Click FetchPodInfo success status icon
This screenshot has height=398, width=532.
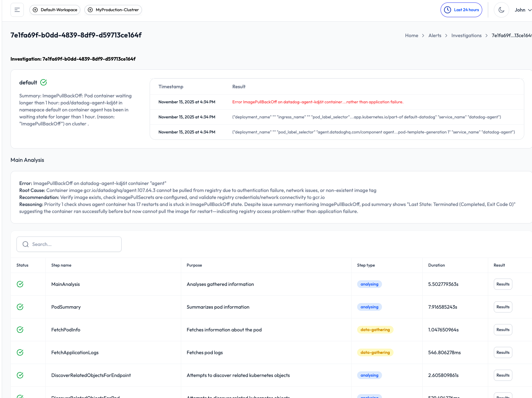coord(20,330)
